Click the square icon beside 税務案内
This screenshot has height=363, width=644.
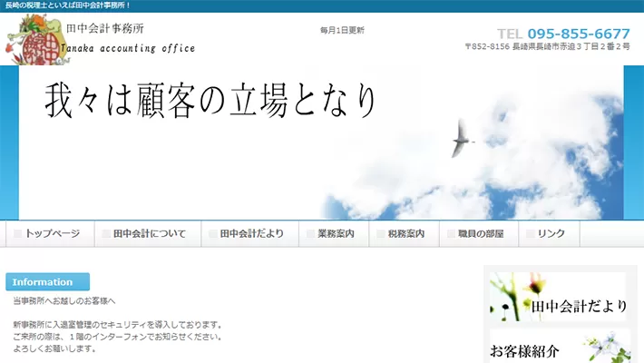(x=379, y=234)
